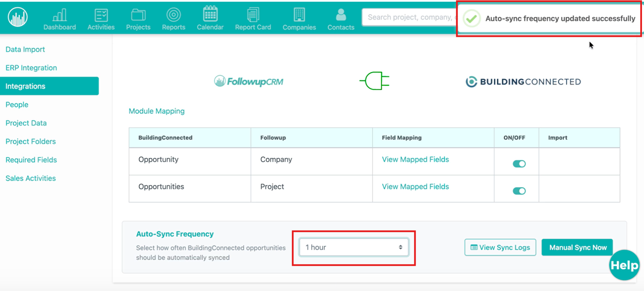Select ERP Integration in the sidebar
This screenshot has width=644, height=291.
click(31, 68)
